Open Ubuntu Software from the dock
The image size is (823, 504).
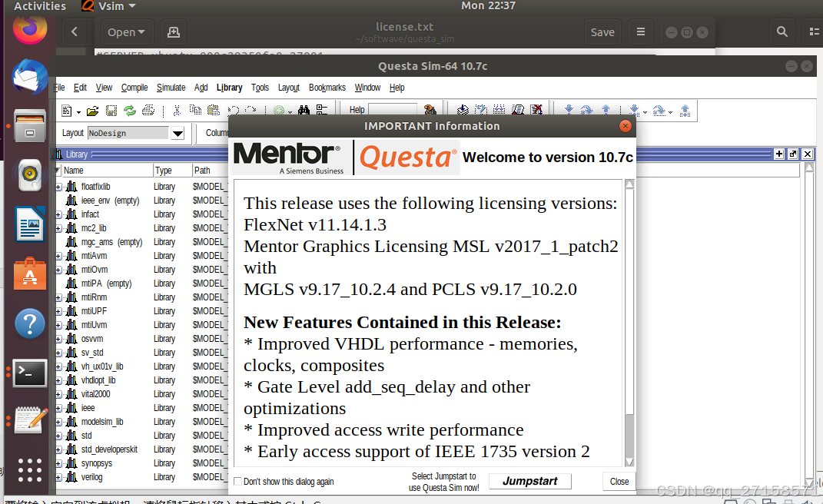[29, 274]
